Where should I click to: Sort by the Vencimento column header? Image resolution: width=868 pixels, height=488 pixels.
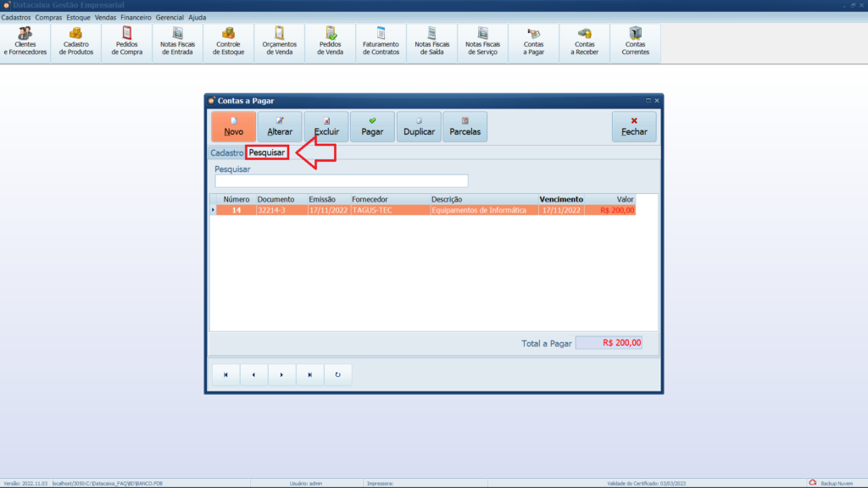pos(560,199)
